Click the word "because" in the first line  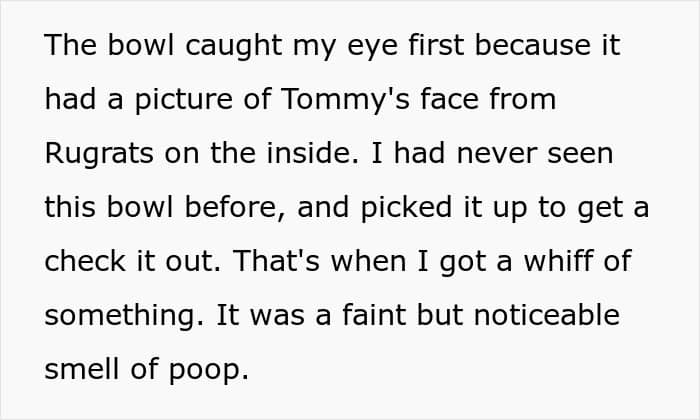533,45
